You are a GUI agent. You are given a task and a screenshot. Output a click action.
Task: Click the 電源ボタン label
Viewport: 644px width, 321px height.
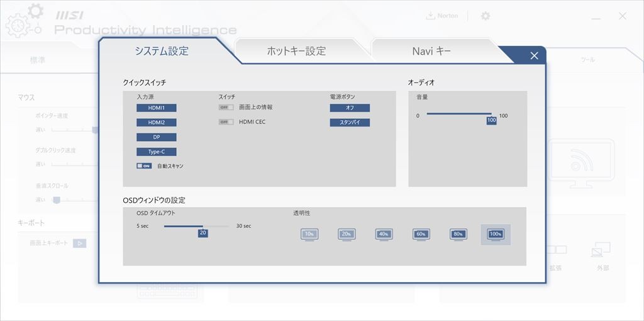point(342,97)
